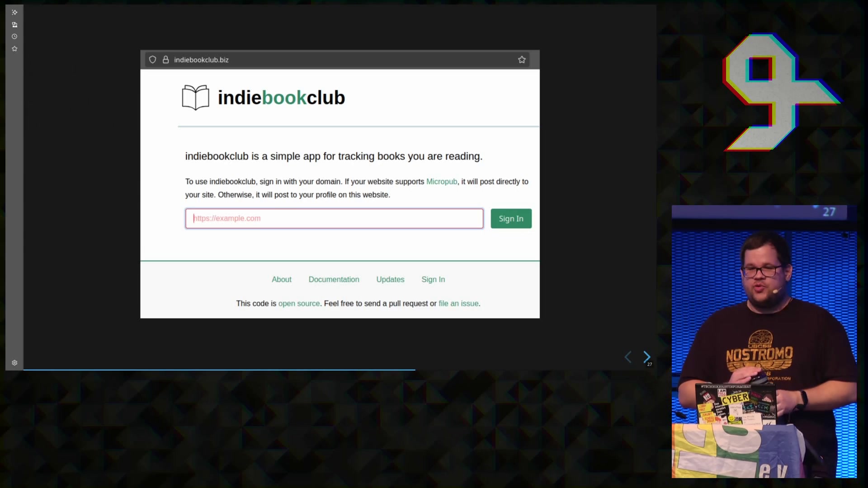Click the padlock site security icon

coord(166,60)
